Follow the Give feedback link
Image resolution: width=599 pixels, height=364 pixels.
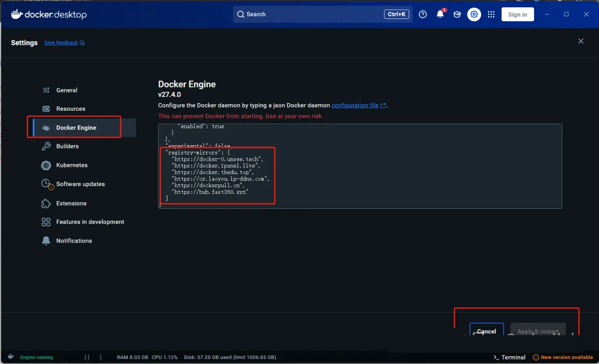pos(61,43)
